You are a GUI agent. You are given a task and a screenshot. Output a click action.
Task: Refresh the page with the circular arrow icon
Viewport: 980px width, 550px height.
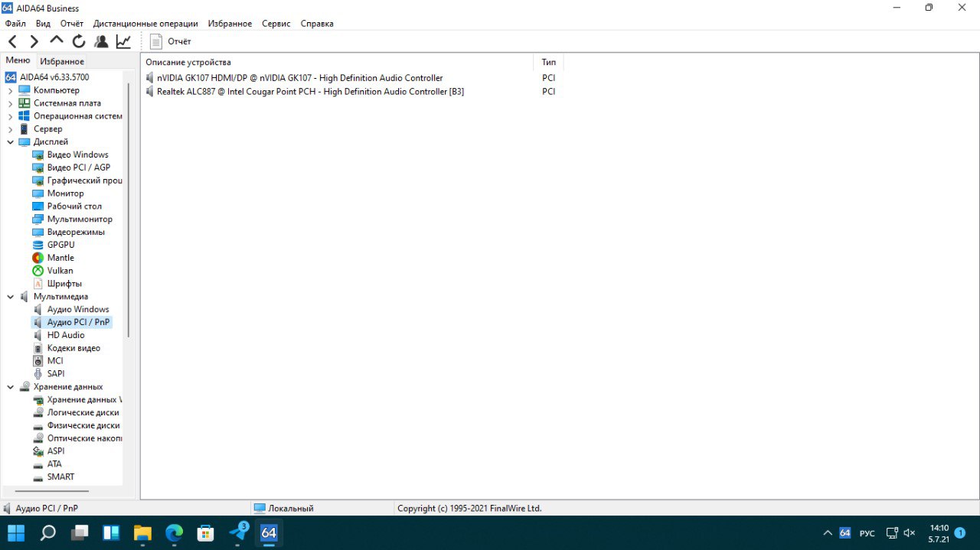pyautogui.click(x=79, y=41)
